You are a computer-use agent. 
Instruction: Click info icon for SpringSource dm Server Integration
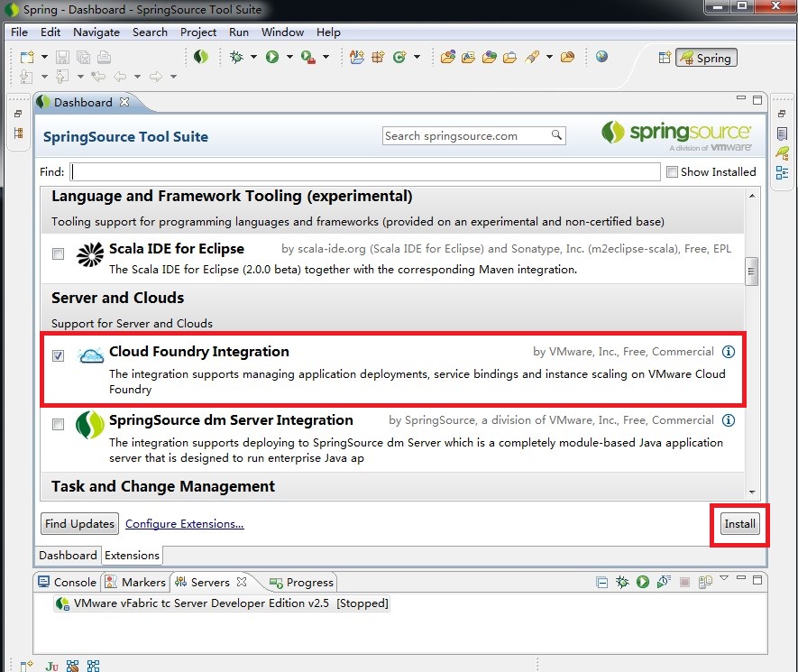pyautogui.click(x=729, y=420)
